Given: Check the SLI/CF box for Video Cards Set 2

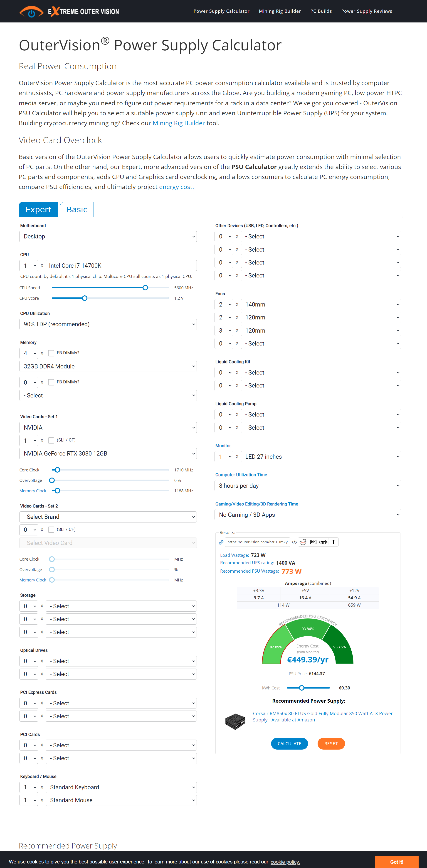Looking at the screenshot, I should point(51,530).
